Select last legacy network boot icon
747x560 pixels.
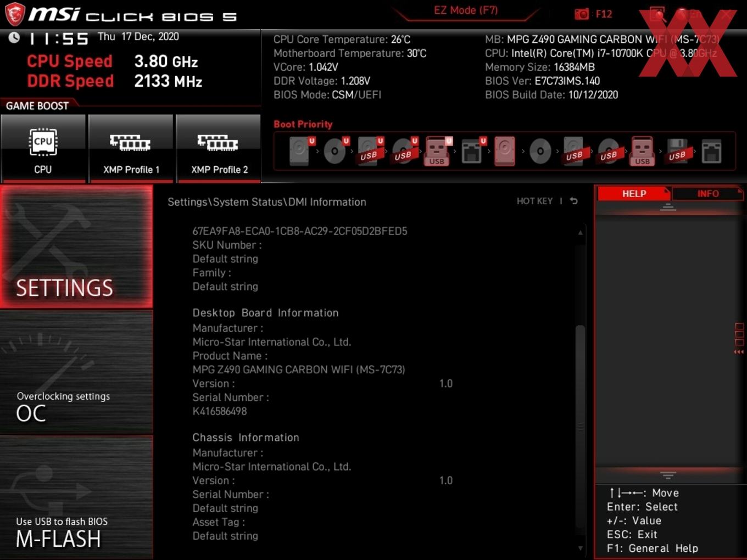tap(711, 151)
